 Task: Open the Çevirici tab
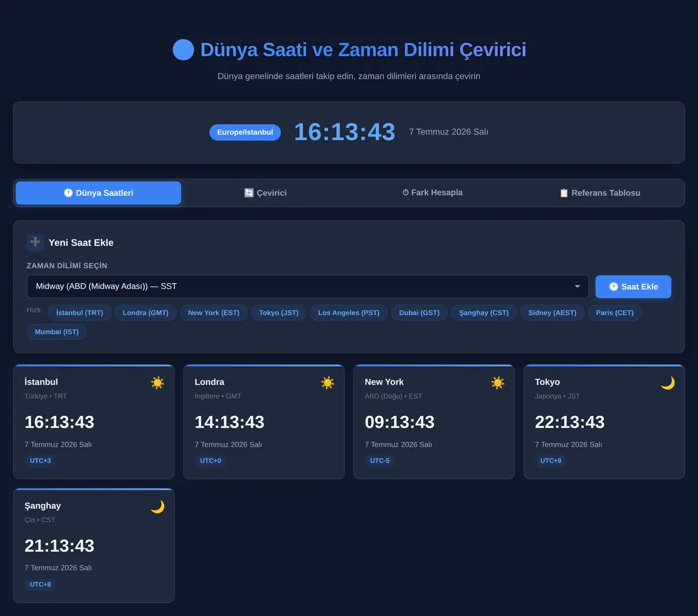265,193
